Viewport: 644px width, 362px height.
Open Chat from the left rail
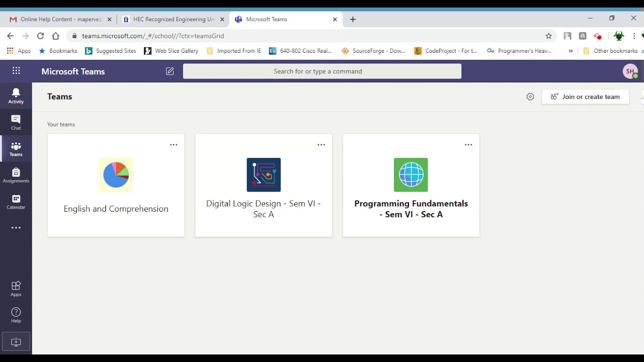[16, 122]
